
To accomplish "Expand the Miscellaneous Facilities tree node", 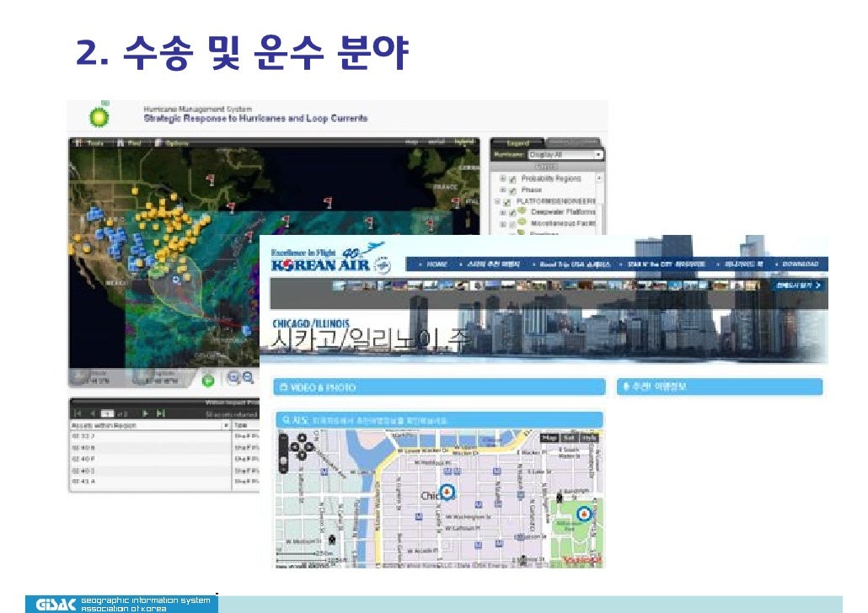I will pos(502,224).
